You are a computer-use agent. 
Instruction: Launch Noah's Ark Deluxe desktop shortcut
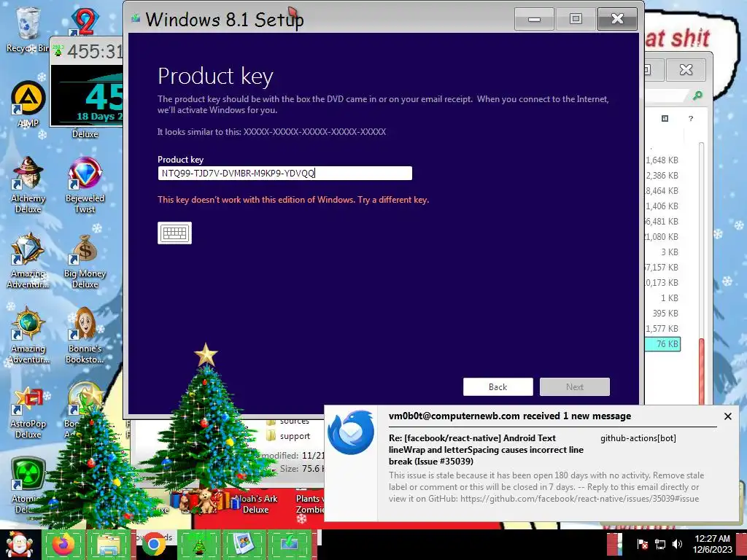(x=256, y=504)
